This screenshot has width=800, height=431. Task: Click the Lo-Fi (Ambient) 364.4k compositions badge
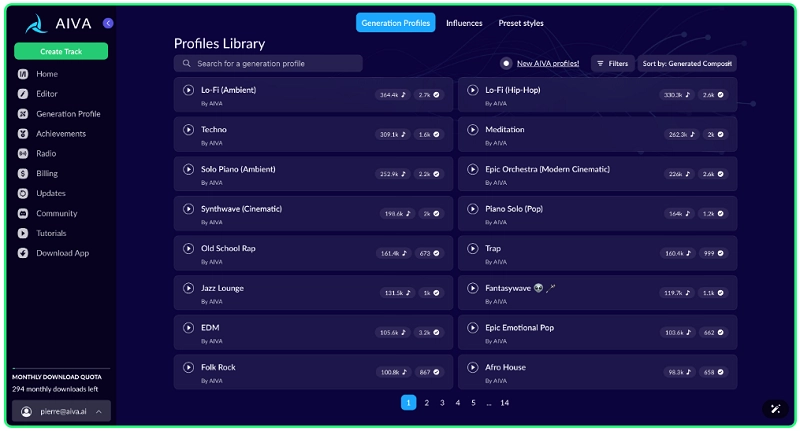[x=392, y=95]
